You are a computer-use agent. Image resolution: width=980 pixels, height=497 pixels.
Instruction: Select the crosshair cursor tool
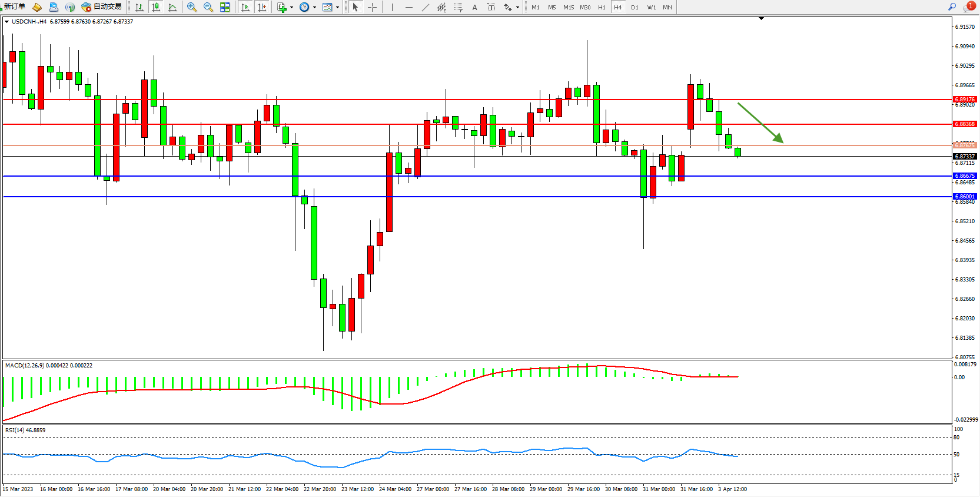pos(372,7)
